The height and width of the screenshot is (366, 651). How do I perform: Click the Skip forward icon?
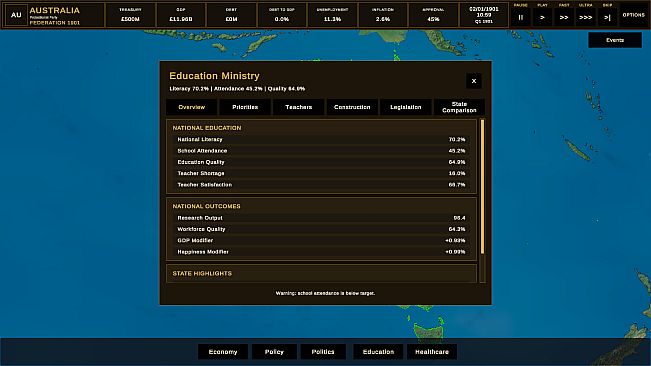coord(607,17)
